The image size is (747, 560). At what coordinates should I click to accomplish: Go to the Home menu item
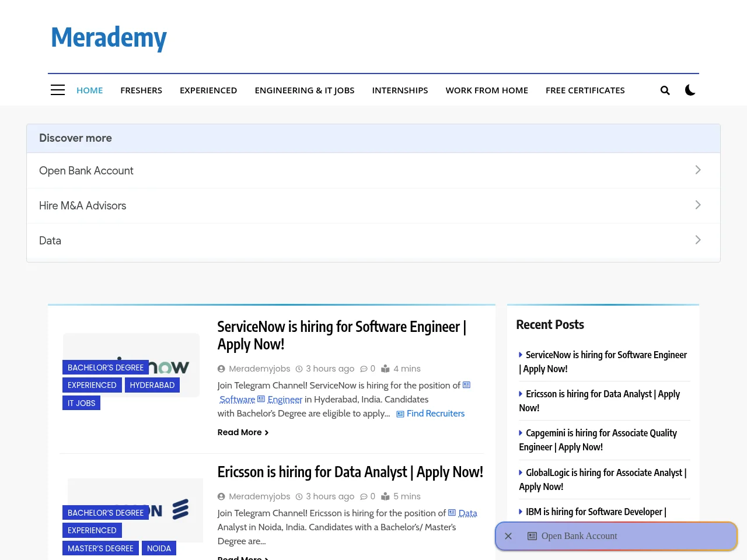point(89,90)
